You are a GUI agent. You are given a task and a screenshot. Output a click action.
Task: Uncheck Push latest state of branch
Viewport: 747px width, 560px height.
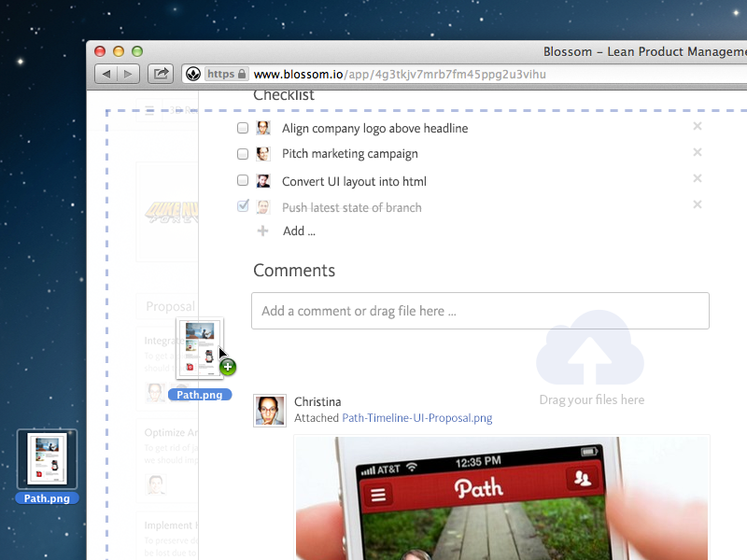243,206
